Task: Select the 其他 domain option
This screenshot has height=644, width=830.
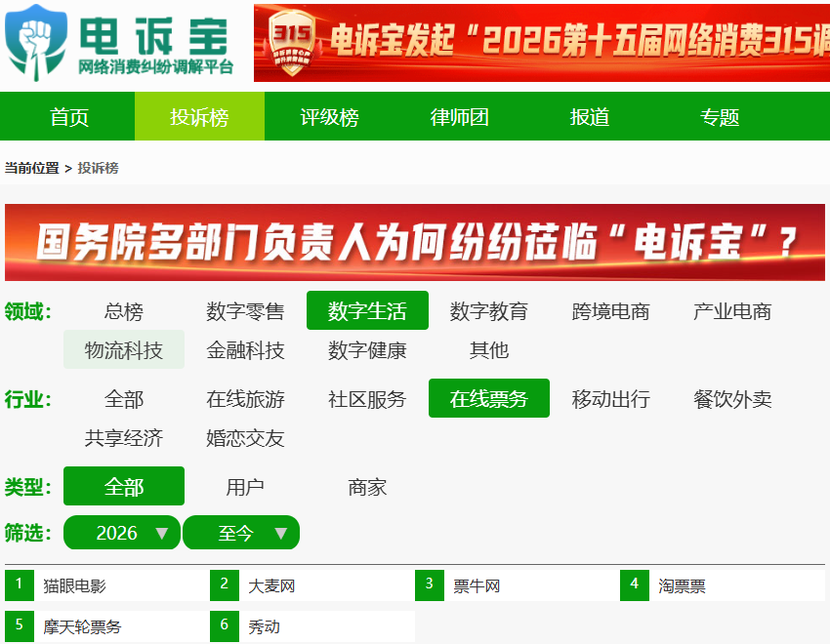Action: tap(489, 349)
